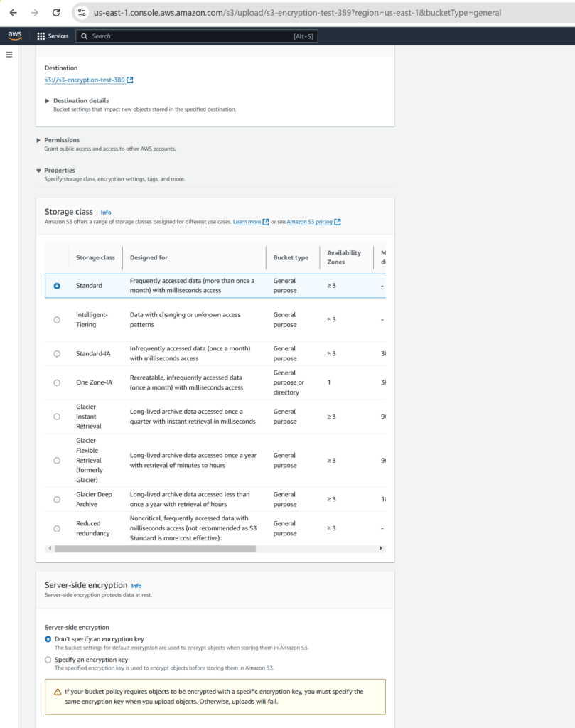Open the Services grid menu
This screenshot has height=728, width=575.
tap(41, 36)
